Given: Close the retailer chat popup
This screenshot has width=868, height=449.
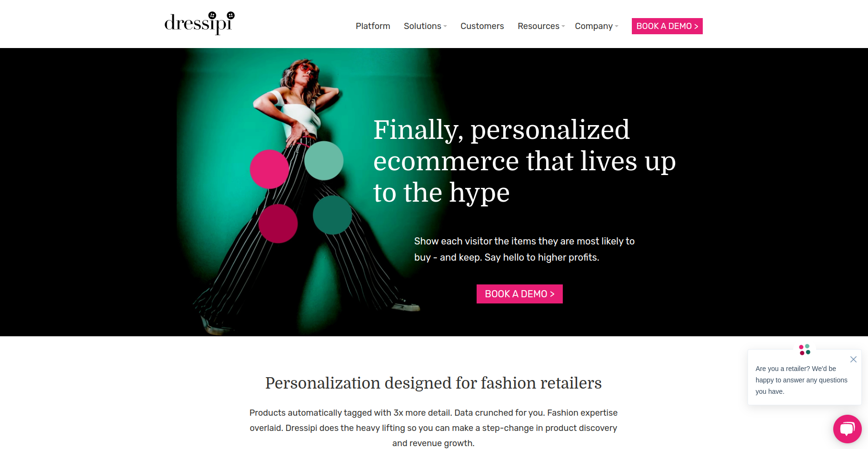Looking at the screenshot, I should (853, 360).
